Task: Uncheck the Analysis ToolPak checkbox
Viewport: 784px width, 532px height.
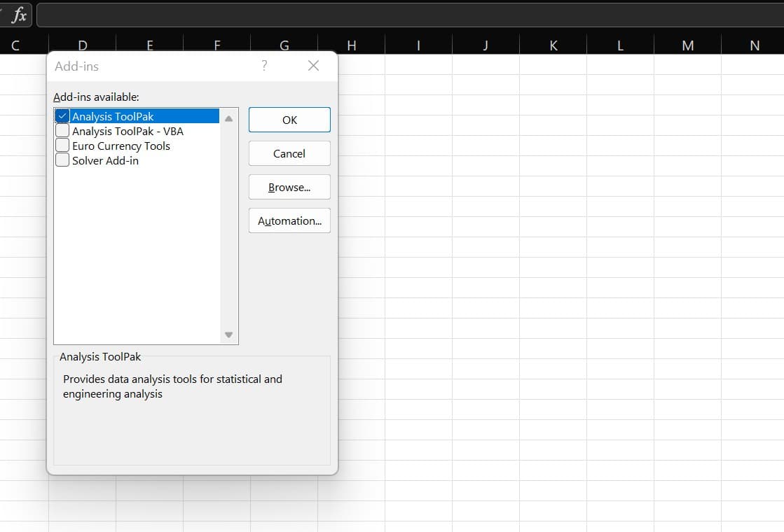Action: [62, 116]
